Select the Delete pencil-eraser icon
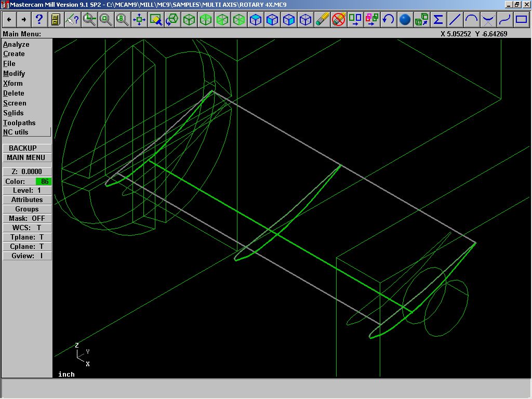 (322, 20)
